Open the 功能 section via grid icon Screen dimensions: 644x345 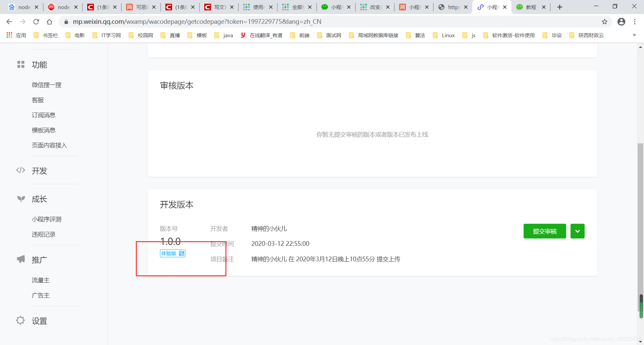[x=21, y=64]
